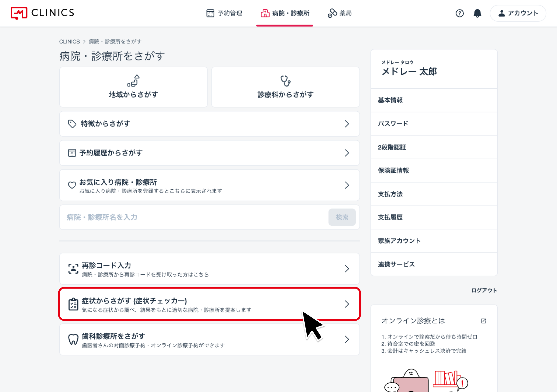
Task: Open the external link icon beside オンライン診療とは
Action: [483, 321]
